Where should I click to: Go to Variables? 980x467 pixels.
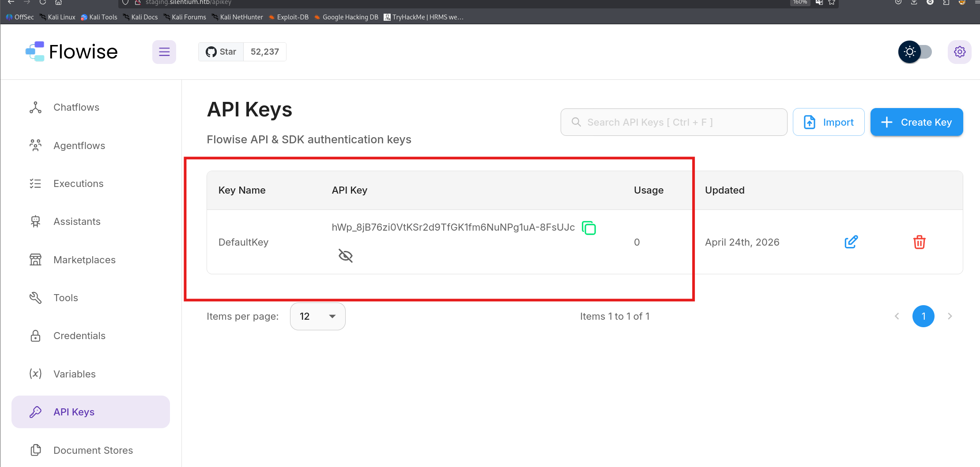[x=91, y=374]
